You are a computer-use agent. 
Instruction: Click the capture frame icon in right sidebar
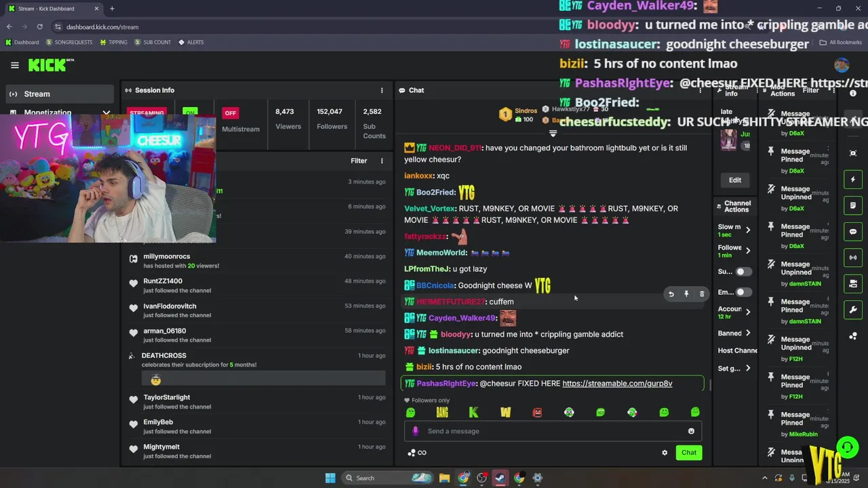853,153
